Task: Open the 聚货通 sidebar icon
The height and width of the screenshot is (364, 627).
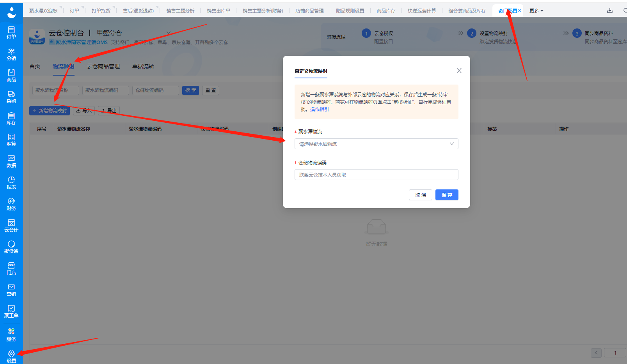Action: [x=11, y=247]
